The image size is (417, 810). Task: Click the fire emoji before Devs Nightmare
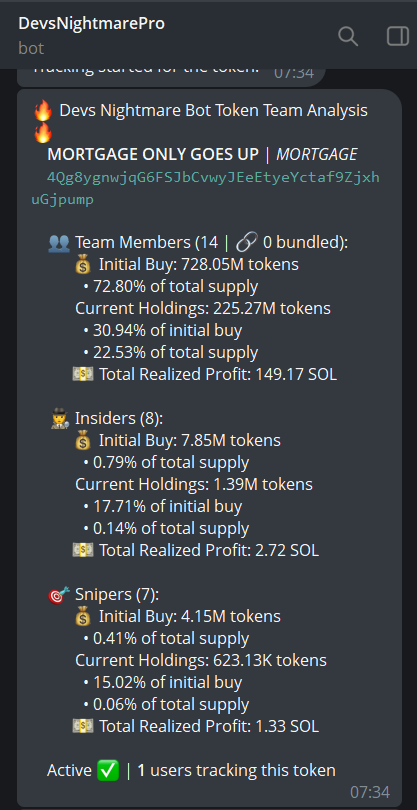43,111
